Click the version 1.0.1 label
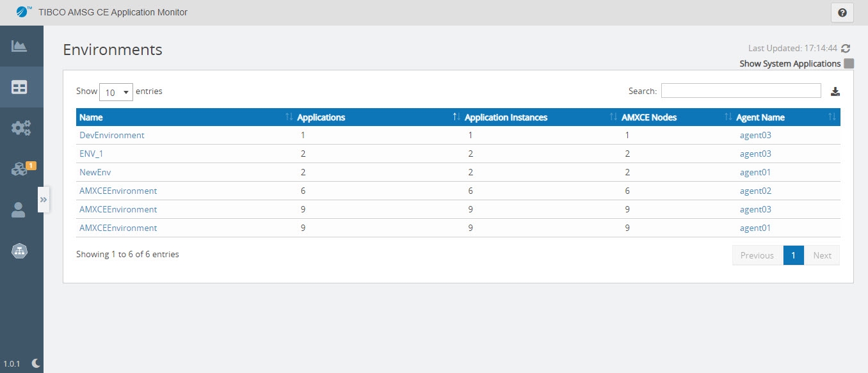 [x=12, y=363]
